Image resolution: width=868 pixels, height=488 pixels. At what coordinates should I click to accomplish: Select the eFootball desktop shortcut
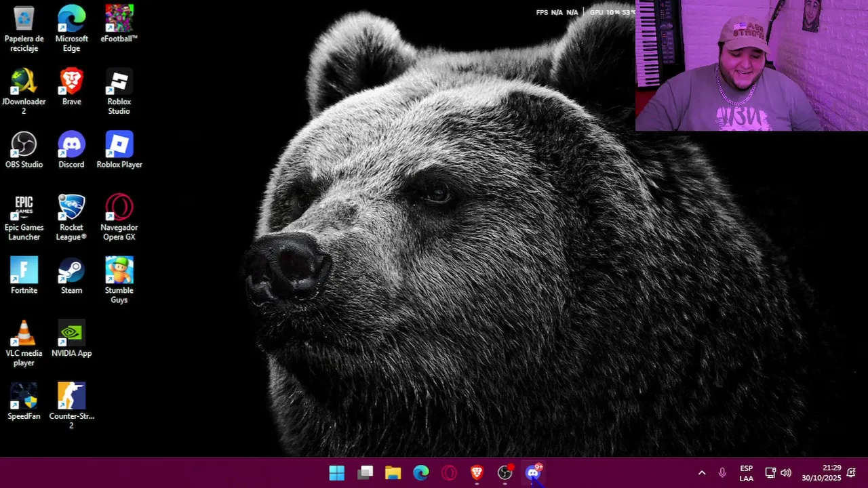(119, 24)
